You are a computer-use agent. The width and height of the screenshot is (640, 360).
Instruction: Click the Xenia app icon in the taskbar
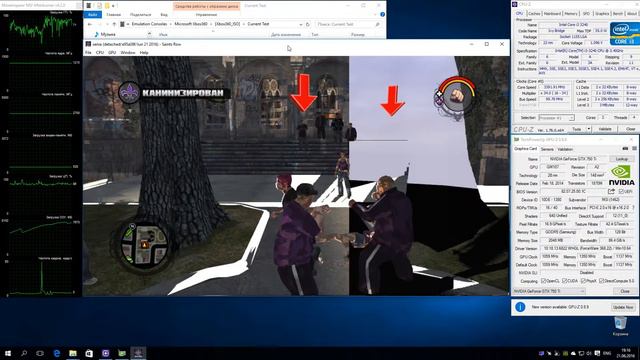tap(138, 353)
